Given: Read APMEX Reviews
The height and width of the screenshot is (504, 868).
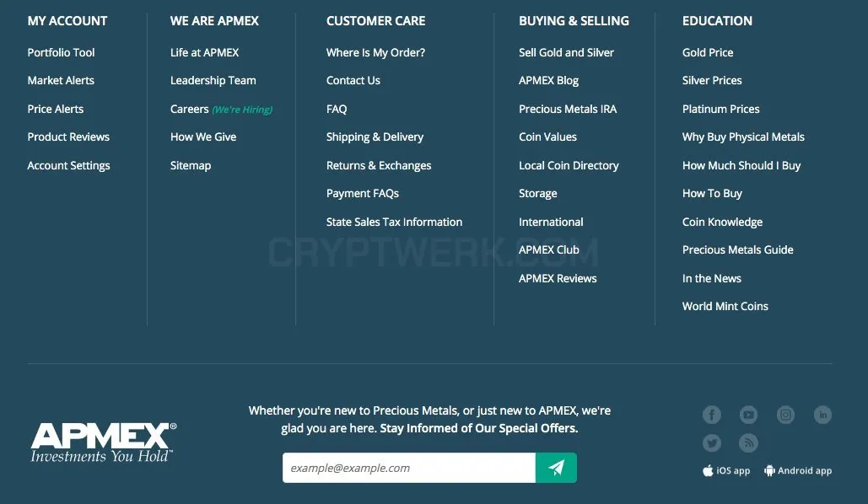Looking at the screenshot, I should pos(558,278).
